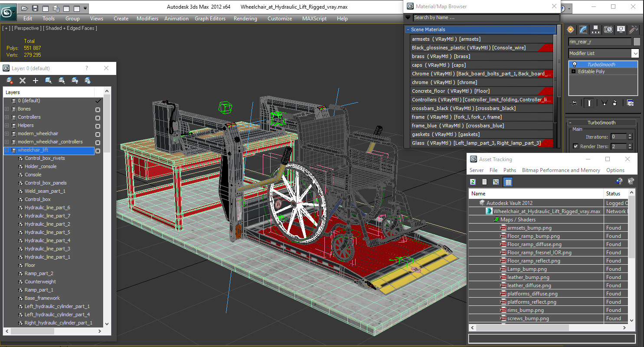
Task: Toggle the Bones layer checkbox
Action: pyautogui.click(x=98, y=109)
